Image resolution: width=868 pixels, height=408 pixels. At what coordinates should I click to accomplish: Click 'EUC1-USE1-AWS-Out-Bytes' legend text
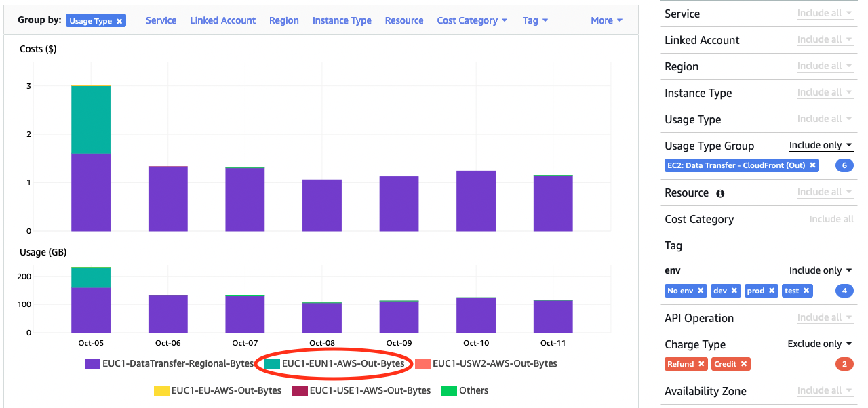370,390
